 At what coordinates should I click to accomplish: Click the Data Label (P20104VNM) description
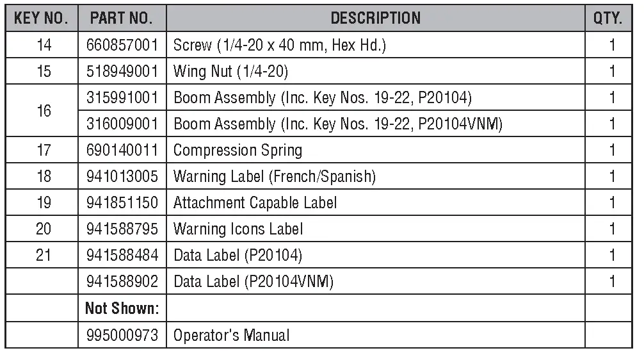click(254, 281)
